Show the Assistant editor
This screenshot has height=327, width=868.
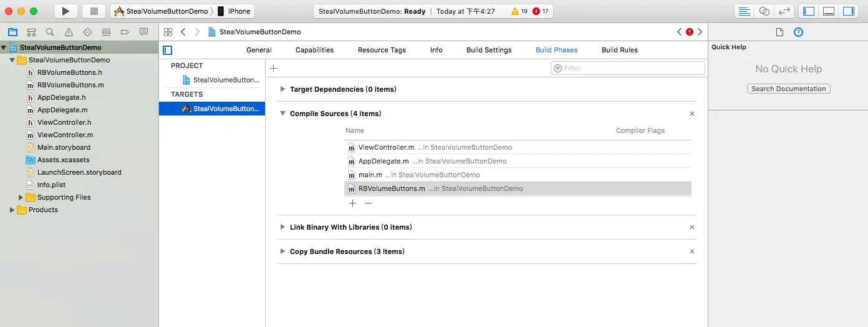tap(764, 11)
